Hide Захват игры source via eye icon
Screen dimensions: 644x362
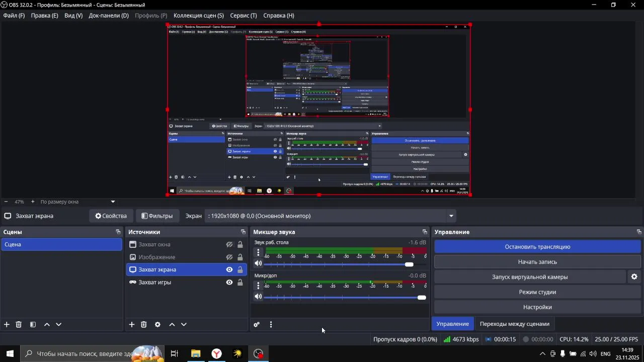(229, 282)
